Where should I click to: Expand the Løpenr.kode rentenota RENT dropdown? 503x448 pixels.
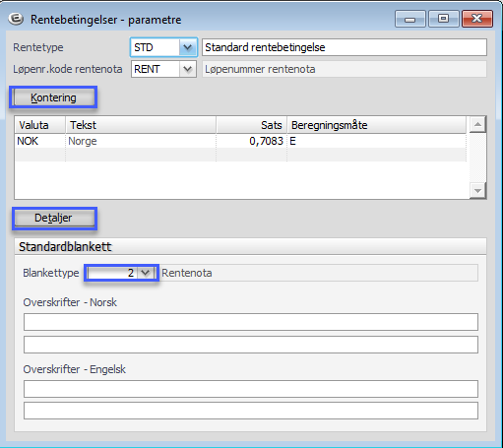[188, 69]
